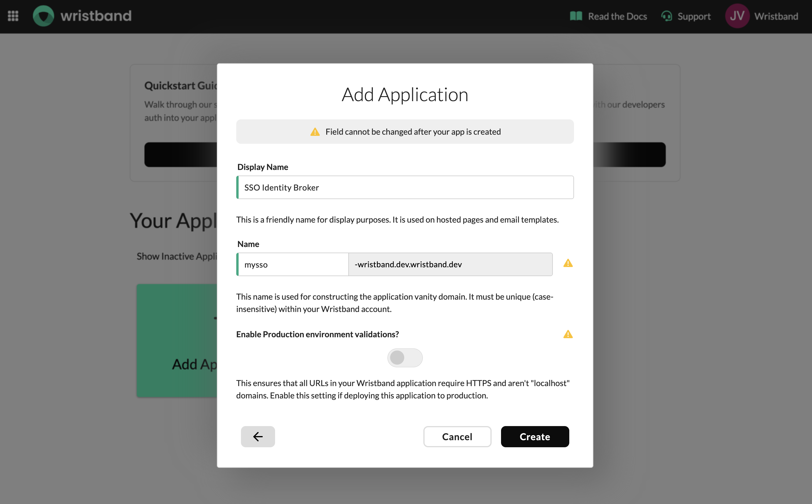Click the Wristband shield logo

coord(43,16)
